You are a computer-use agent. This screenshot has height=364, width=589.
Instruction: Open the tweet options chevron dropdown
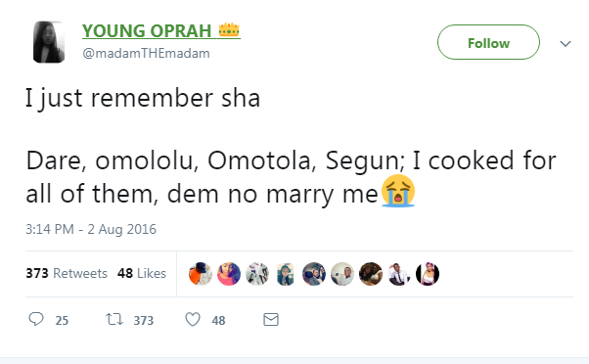coord(566,44)
